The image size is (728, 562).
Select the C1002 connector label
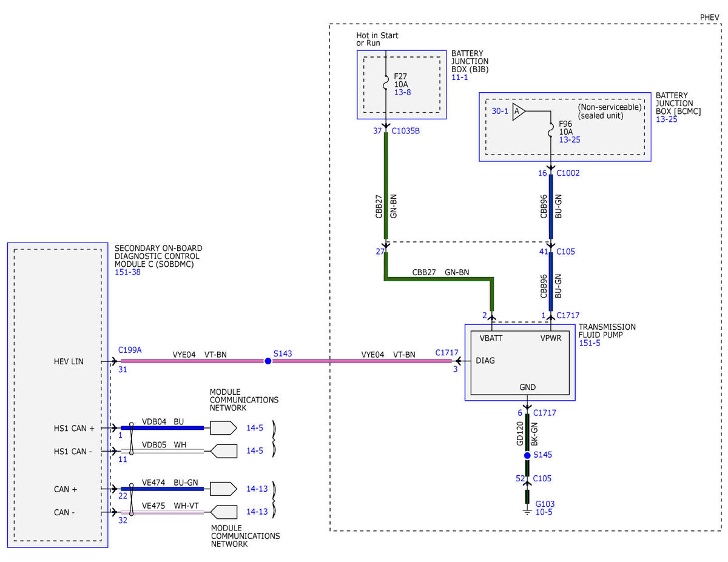pos(568,173)
